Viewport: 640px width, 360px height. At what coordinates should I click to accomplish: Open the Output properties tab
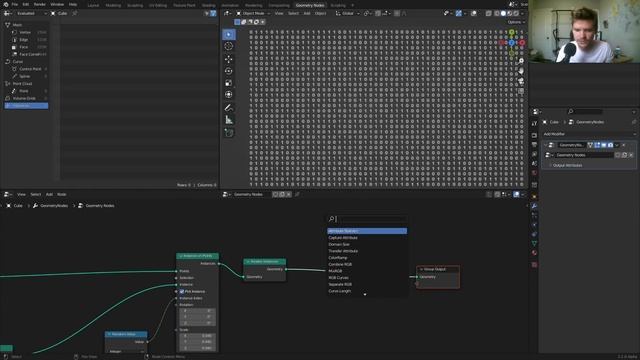(534, 145)
